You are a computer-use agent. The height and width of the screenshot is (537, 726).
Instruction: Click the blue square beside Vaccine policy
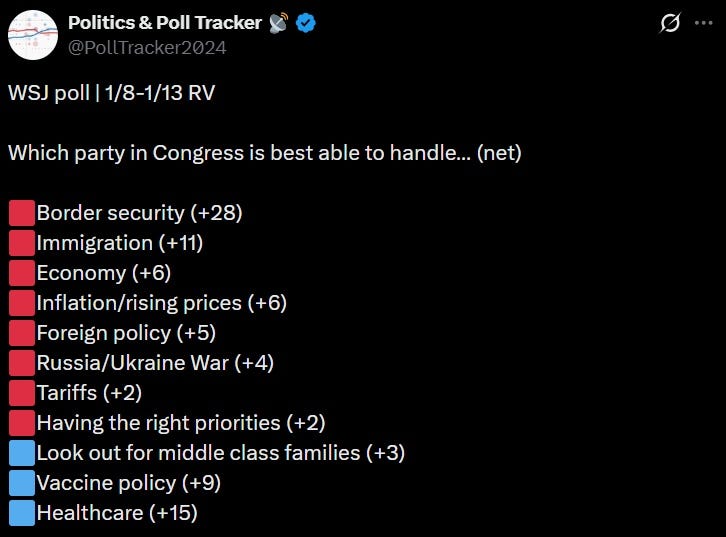pos(22,483)
